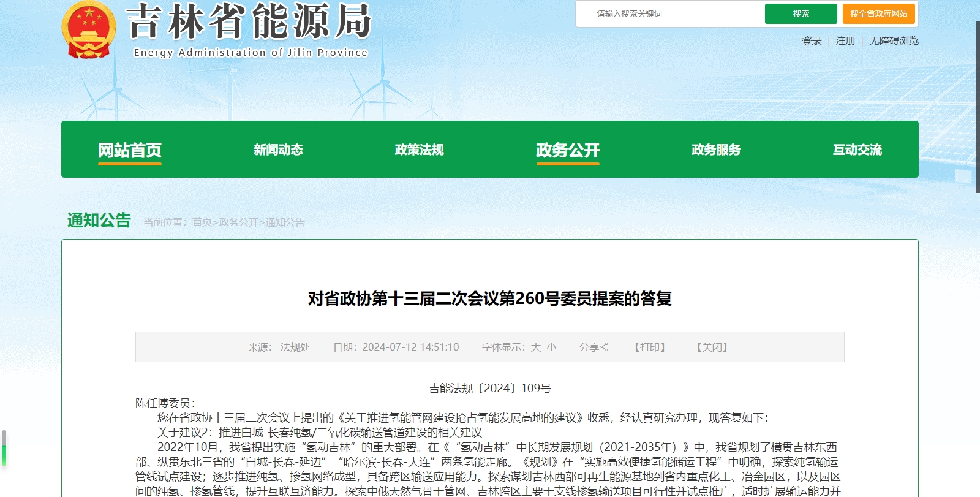Select the 政务服务 menu item
This screenshot has width=980, height=497.
tap(716, 150)
